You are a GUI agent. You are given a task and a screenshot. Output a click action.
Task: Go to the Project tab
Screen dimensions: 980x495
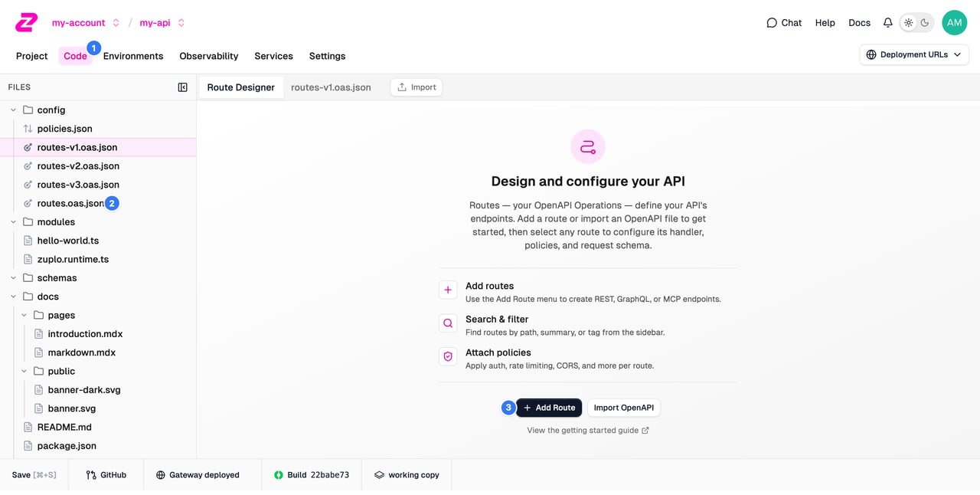[x=32, y=56]
